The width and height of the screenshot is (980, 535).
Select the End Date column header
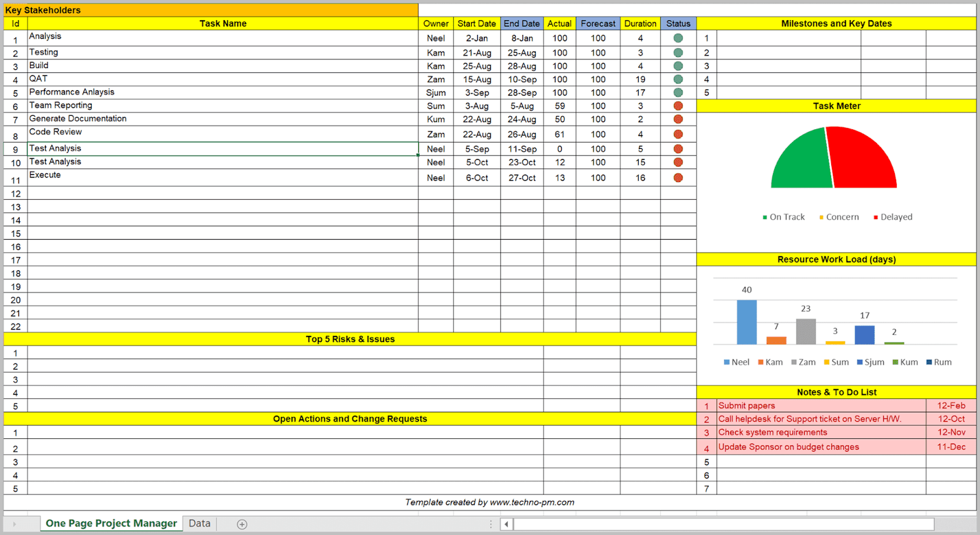(522, 23)
